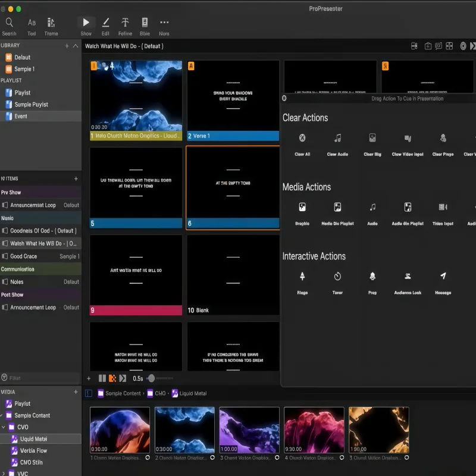The height and width of the screenshot is (476, 476).
Task: Click the Search magnifier icon in toolbar
Action: click(x=9, y=23)
